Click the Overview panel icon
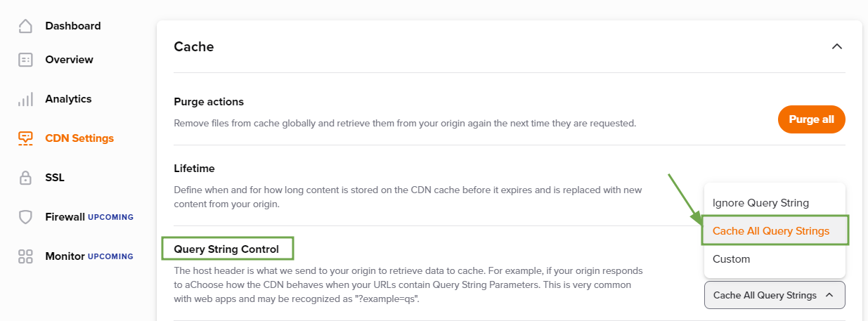The height and width of the screenshot is (321, 868). (25, 60)
